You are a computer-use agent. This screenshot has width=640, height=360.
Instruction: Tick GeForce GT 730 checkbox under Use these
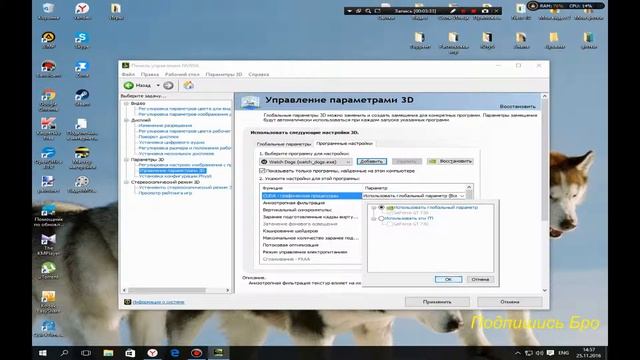coord(390,224)
